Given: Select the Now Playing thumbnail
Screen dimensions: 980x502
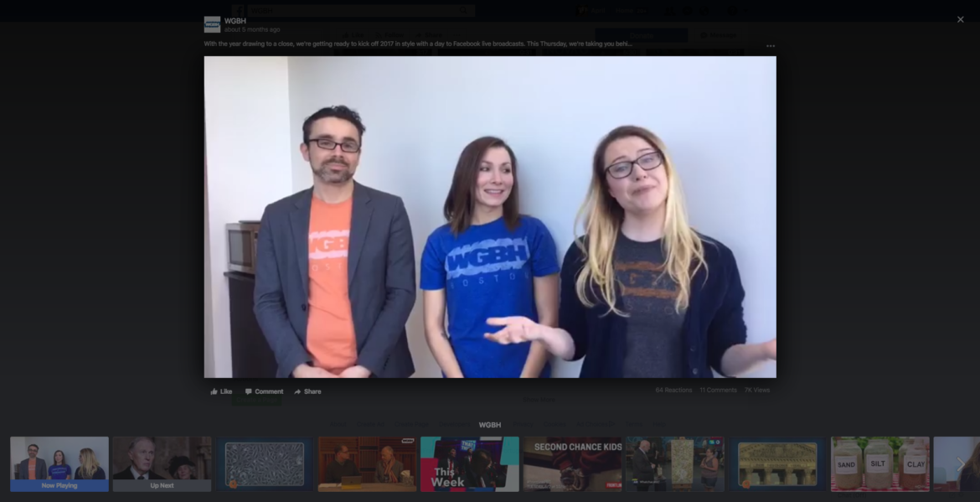Looking at the screenshot, I should pyautogui.click(x=59, y=463).
